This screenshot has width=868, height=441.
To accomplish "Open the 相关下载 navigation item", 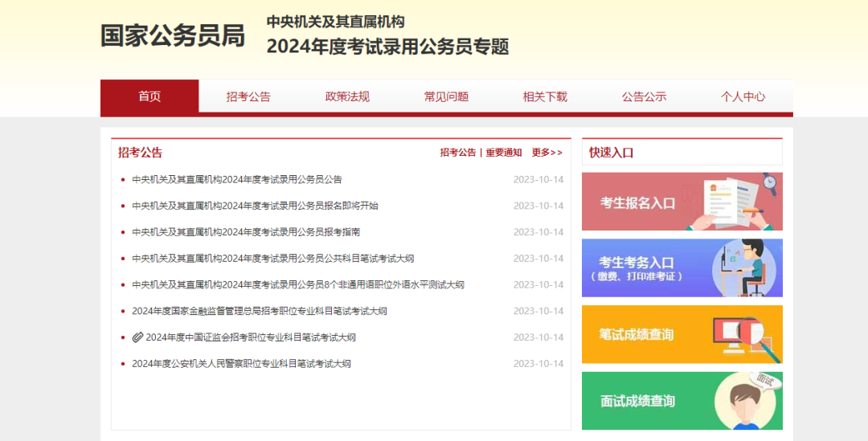I will coord(545,97).
